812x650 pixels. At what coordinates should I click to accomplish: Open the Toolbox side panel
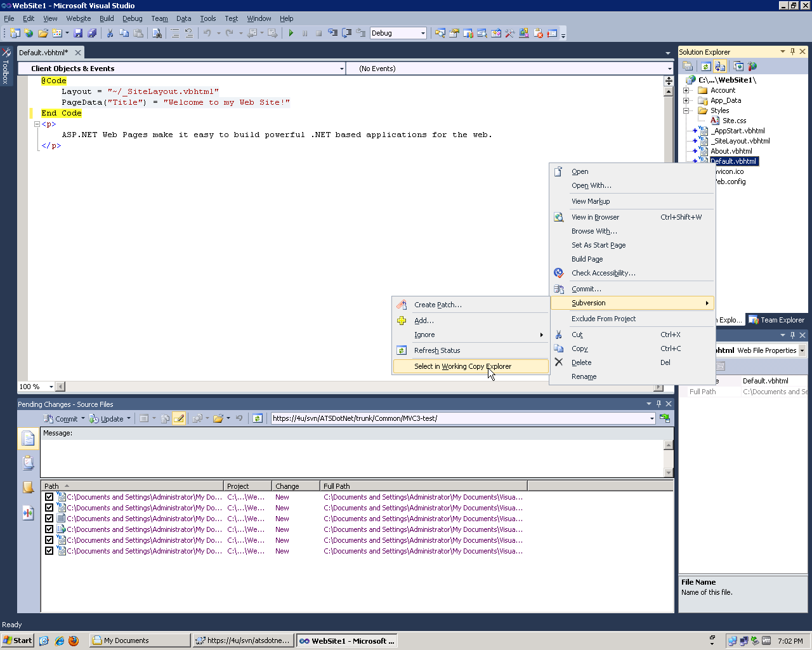pos(6,66)
